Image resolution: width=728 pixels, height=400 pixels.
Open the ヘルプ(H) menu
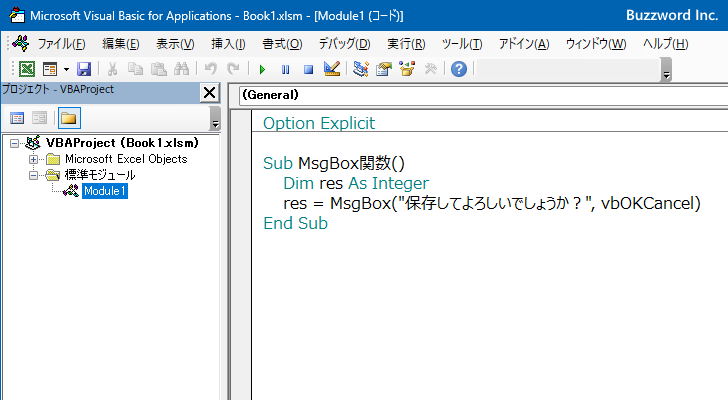(665, 44)
